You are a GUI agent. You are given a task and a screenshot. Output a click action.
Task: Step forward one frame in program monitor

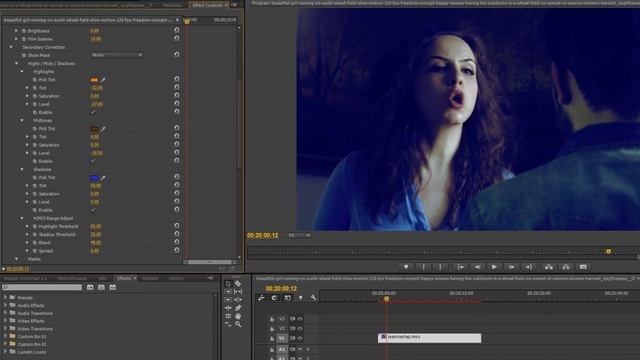(x=511, y=267)
